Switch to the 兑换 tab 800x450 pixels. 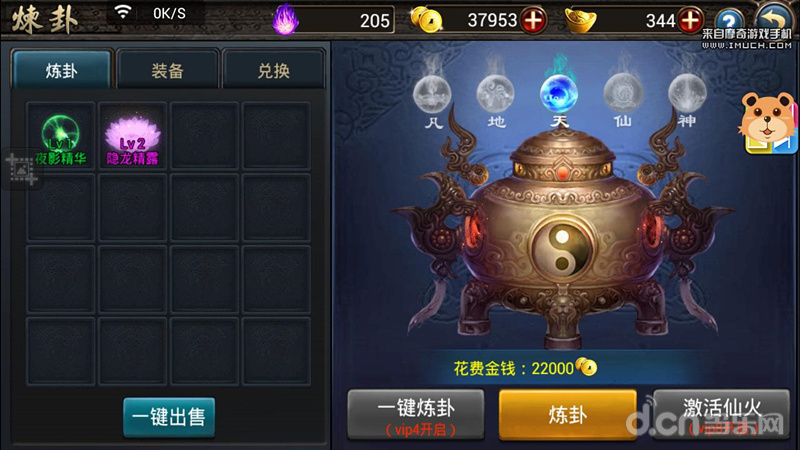point(273,70)
